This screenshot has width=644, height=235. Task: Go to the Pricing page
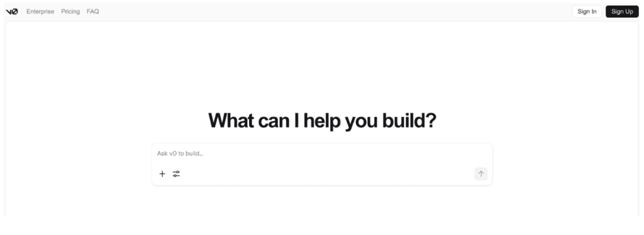(70, 11)
